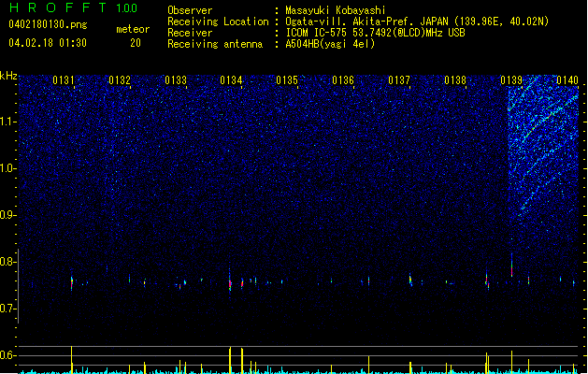Select the 1.1 frequency axis label
The image size is (588, 374).
pos(8,122)
